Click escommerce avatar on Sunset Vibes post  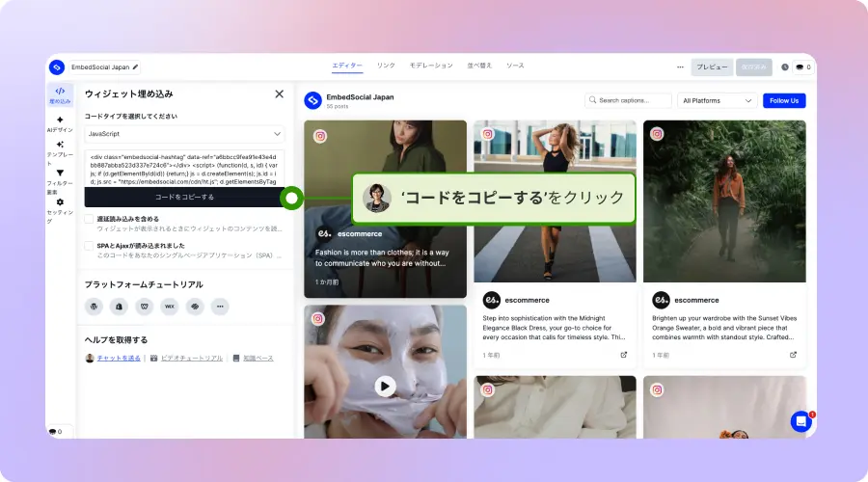pos(661,300)
